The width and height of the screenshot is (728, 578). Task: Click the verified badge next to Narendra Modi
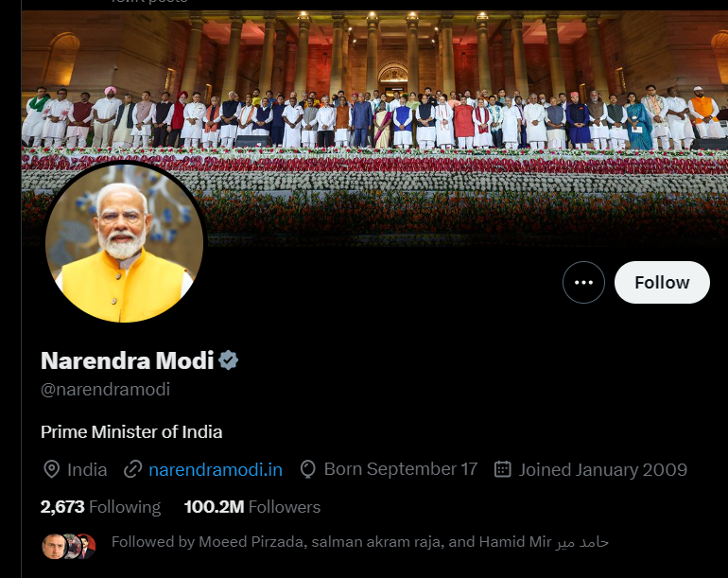pos(229,360)
